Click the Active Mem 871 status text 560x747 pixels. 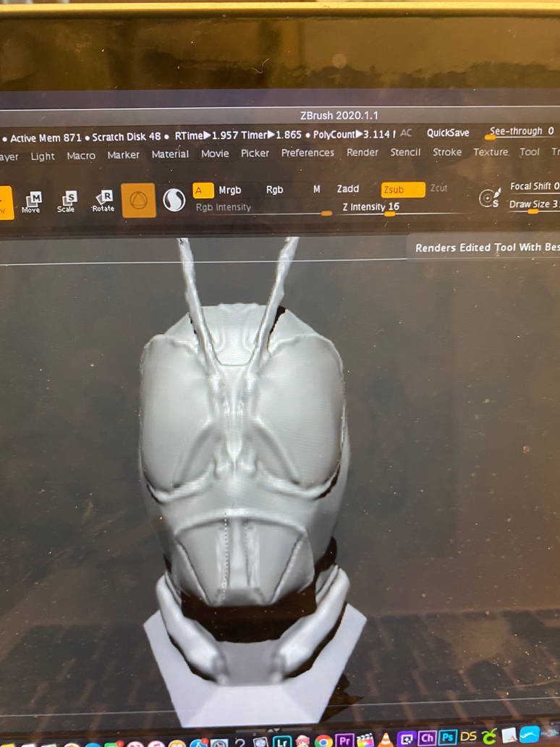46,138
